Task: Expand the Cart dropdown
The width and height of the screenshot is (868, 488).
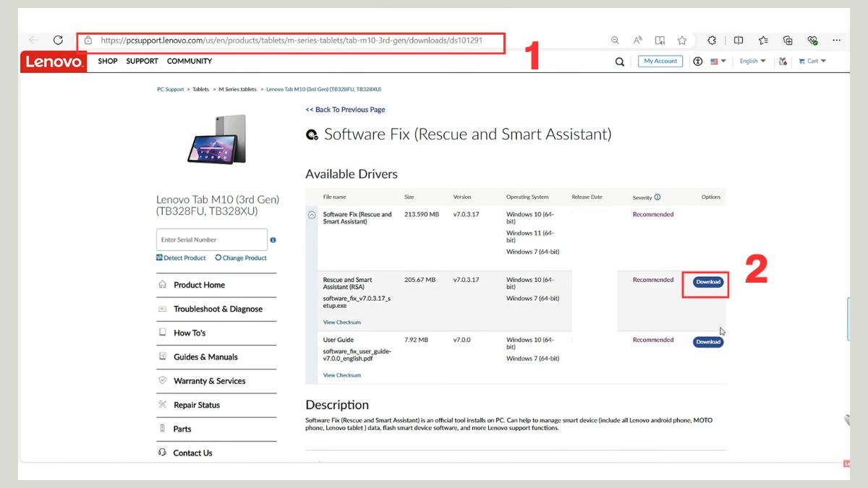Action: [x=812, y=61]
